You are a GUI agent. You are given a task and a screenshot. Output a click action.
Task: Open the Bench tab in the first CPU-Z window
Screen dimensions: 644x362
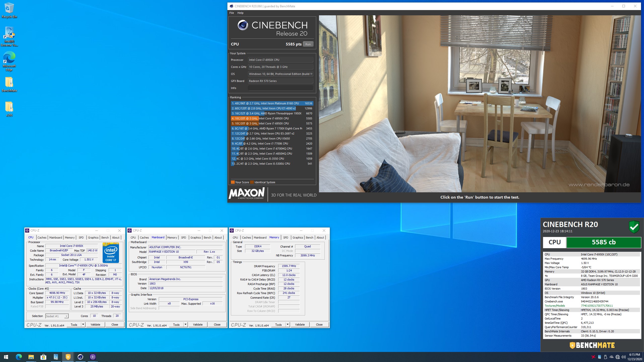(105, 238)
